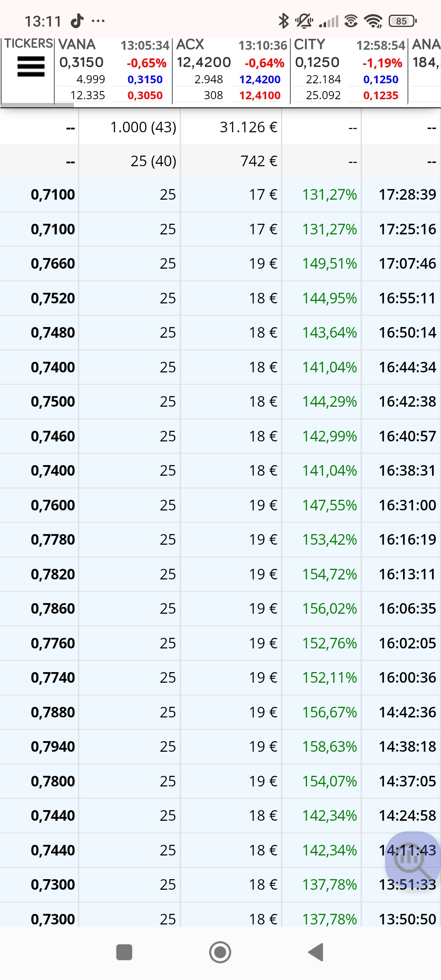Open the TICKERS hamburger menu
This screenshot has height=980, width=441.
pyautogui.click(x=31, y=67)
